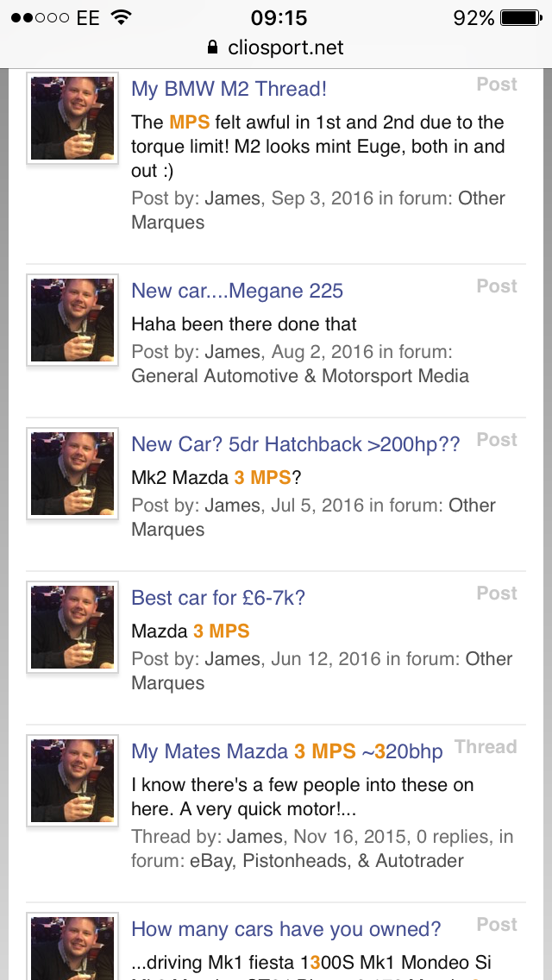552x980 pixels.
Task: Tap avatar beside 'My Mates Mazda' thread
Action: pyautogui.click(x=72, y=781)
